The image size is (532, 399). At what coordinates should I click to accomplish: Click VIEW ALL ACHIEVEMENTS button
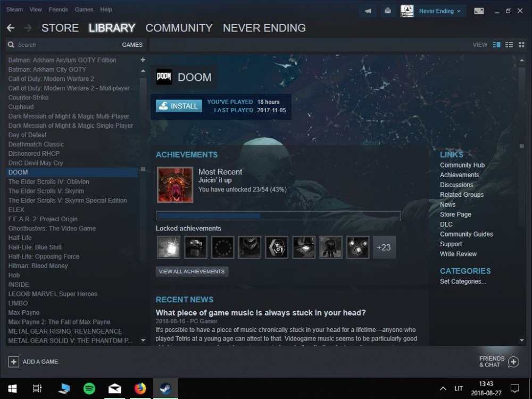pyautogui.click(x=192, y=271)
